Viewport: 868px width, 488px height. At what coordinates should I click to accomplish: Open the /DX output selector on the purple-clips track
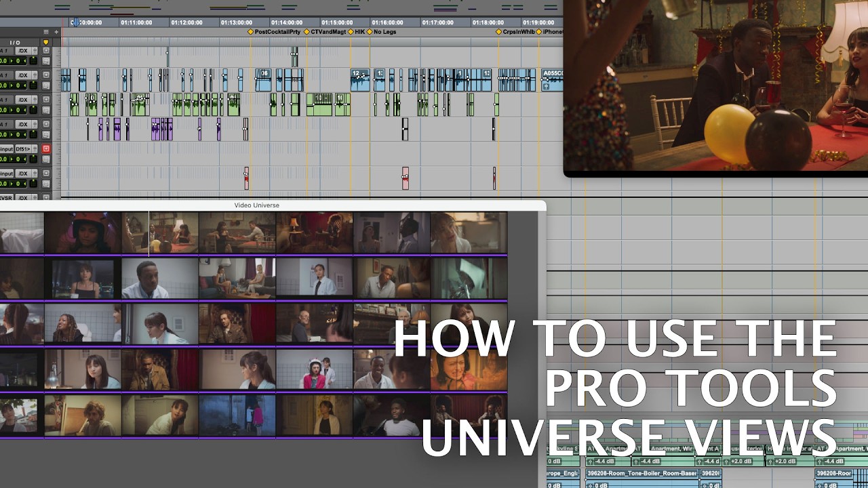[x=22, y=124]
